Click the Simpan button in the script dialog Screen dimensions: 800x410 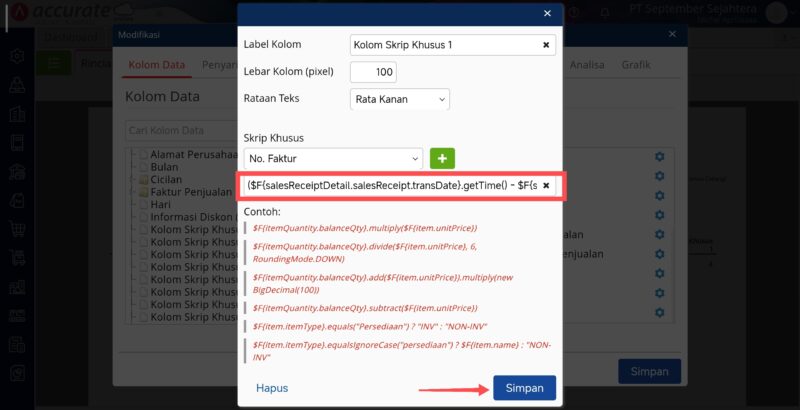(524, 388)
